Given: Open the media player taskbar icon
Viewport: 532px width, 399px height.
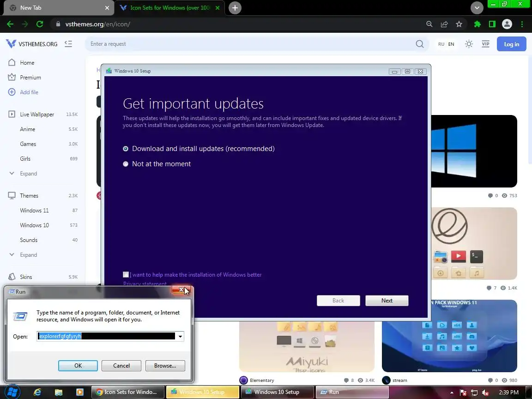Looking at the screenshot, I should tap(80, 392).
